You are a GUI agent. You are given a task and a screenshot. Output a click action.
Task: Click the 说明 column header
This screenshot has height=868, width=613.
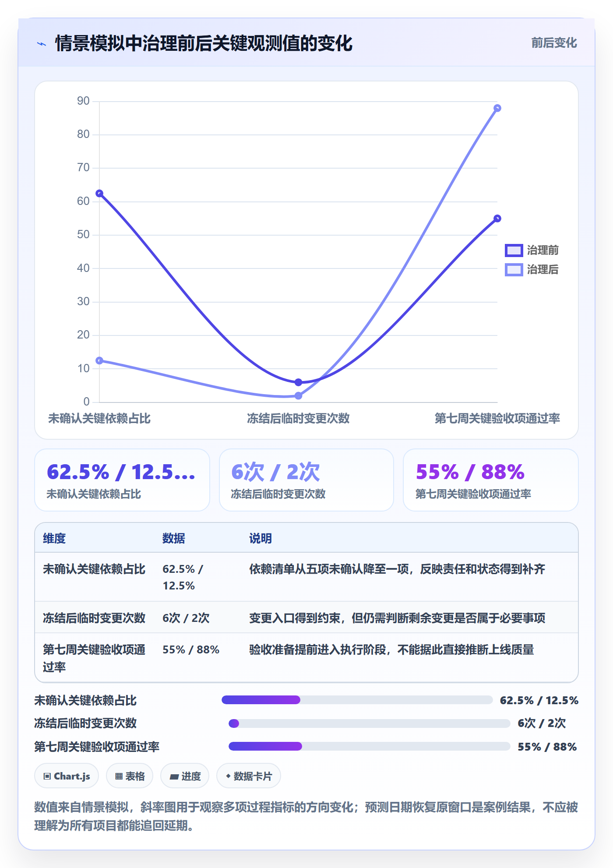pos(261,538)
